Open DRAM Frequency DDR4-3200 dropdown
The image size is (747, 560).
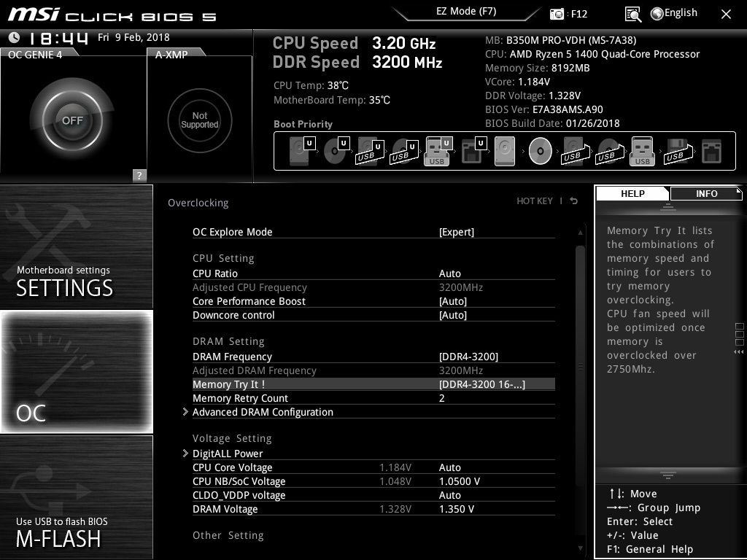tap(468, 357)
